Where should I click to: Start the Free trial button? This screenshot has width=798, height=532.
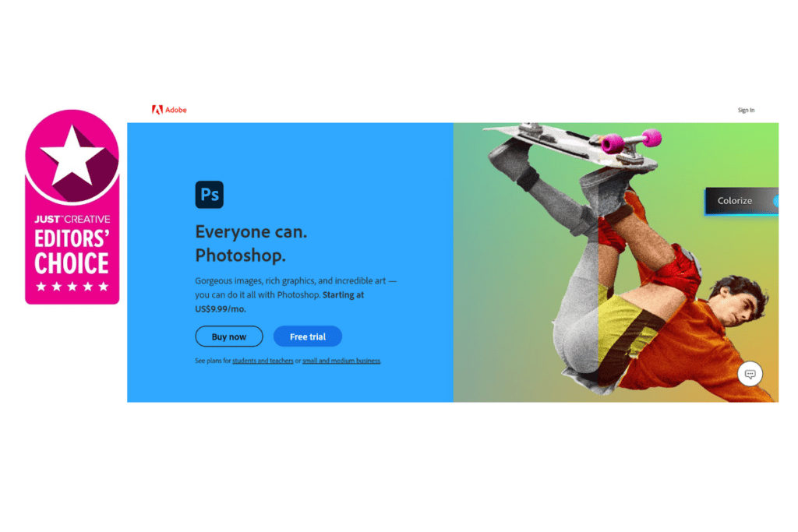(308, 336)
